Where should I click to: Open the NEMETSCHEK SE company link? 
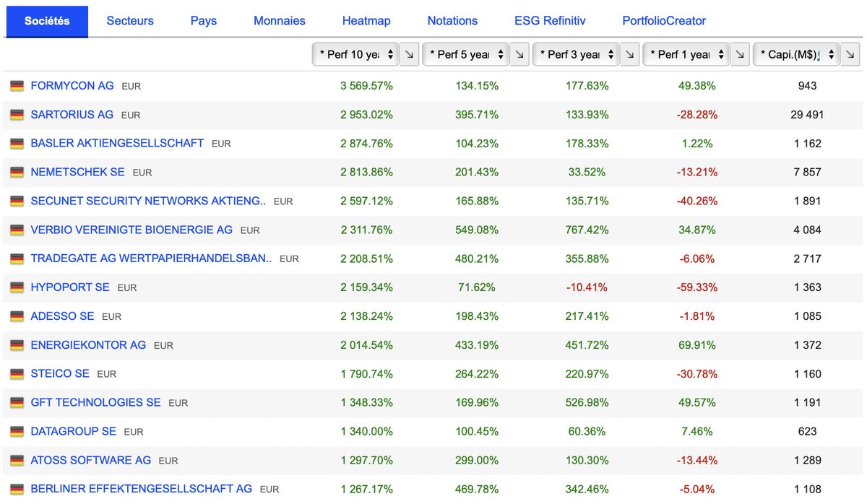click(x=77, y=172)
